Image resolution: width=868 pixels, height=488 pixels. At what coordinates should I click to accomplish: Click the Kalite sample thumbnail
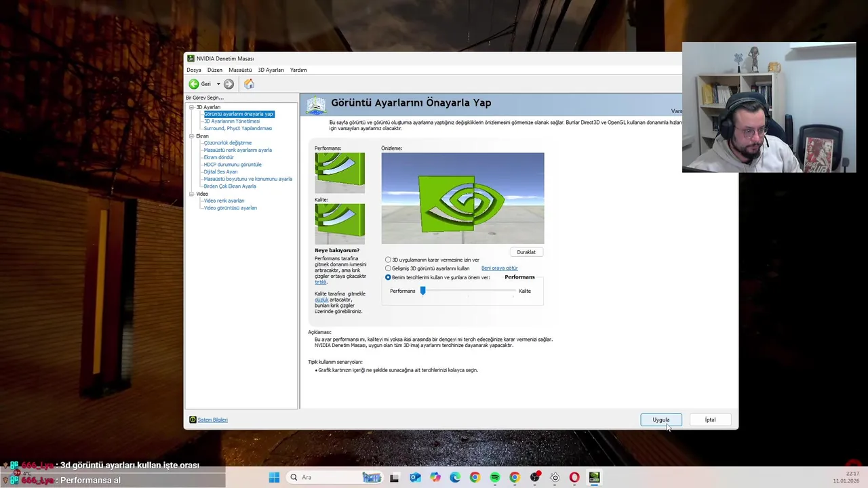click(340, 224)
